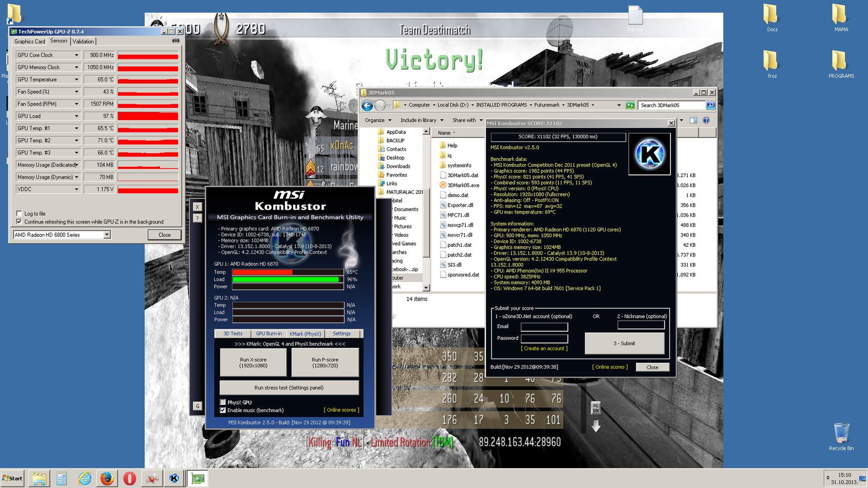Select the Docs desktop folder
Image resolution: width=868 pixels, height=488 pixels.
(772, 18)
